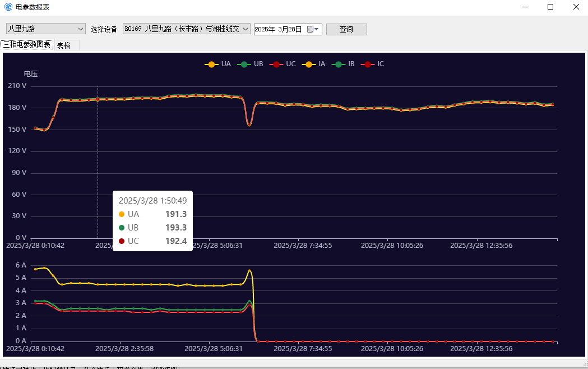This screenshot has width=588, height=369.
Task: Click the 电压 axis label
Action: coord(31,74)
